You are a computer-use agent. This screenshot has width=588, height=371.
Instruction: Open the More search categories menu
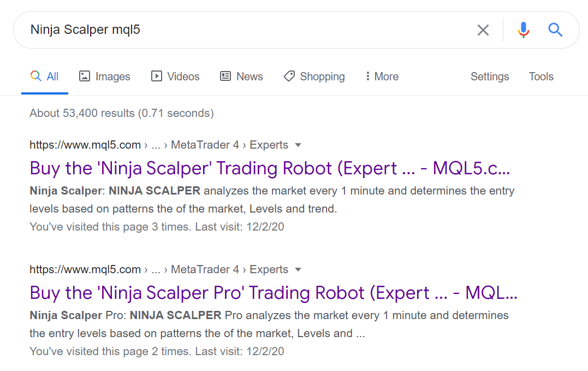[382, 76]
